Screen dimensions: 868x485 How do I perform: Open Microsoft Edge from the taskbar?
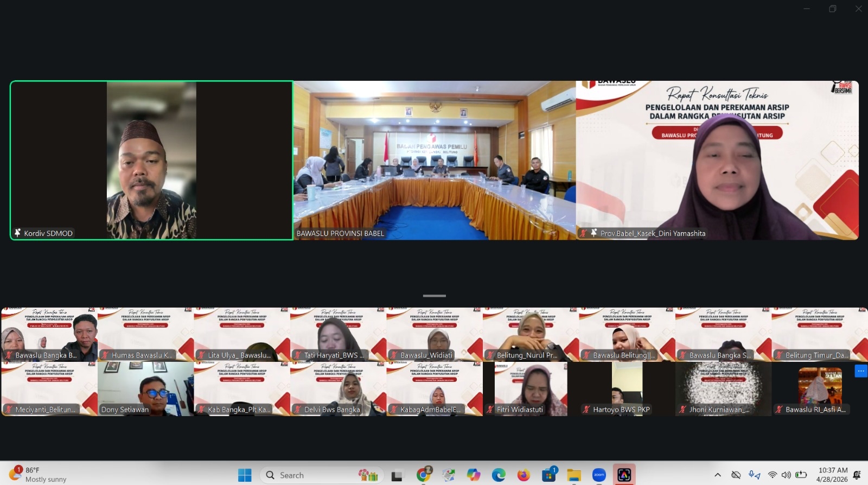pyautogui.click(x=499, y=475)
